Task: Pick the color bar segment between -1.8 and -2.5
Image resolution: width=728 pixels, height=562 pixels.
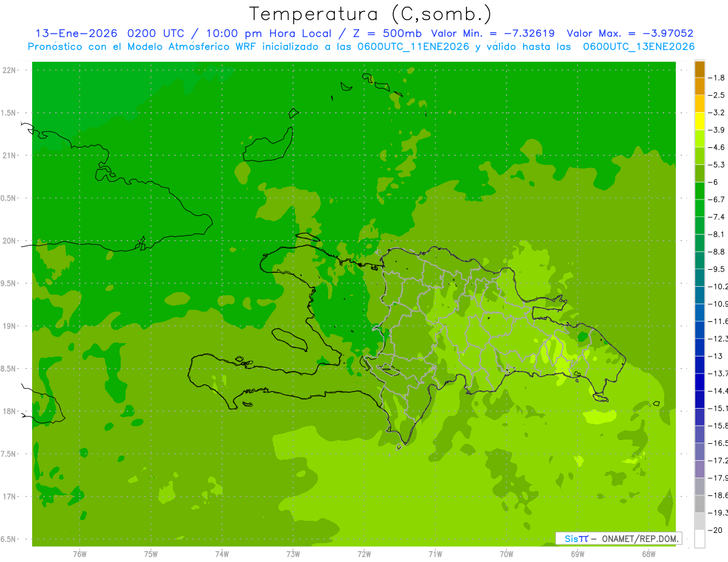Action: click(699, 86)
